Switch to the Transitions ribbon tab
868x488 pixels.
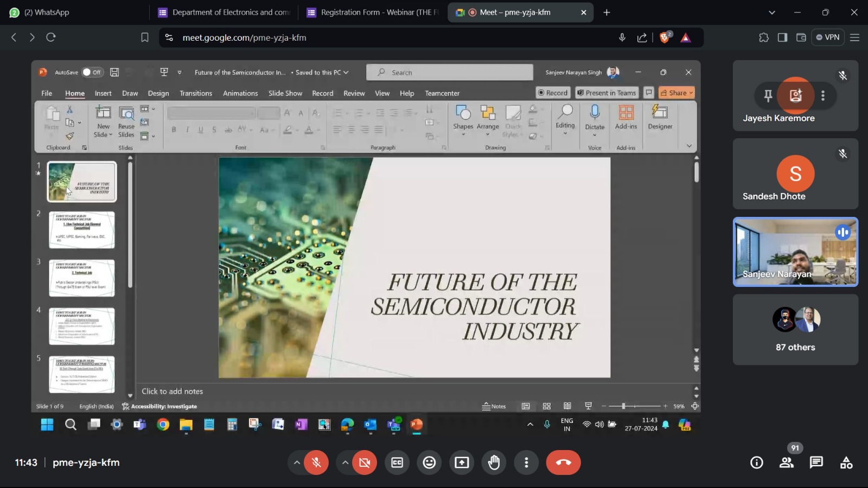[195, 93]
